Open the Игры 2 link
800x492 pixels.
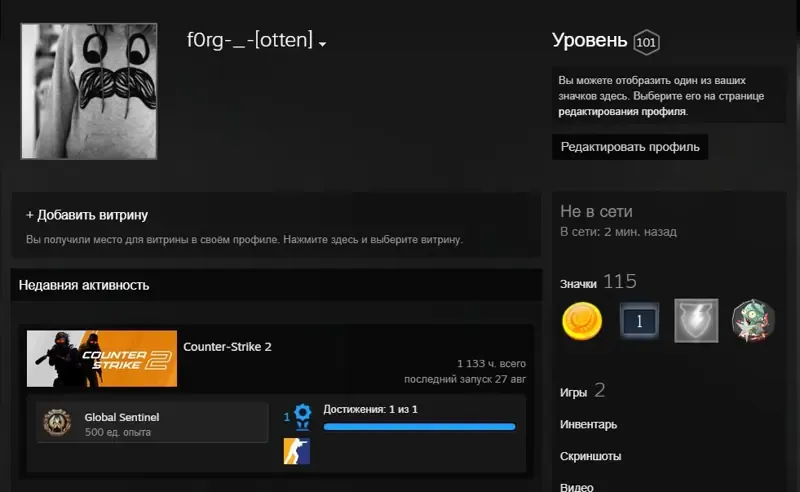pos(582,391)
